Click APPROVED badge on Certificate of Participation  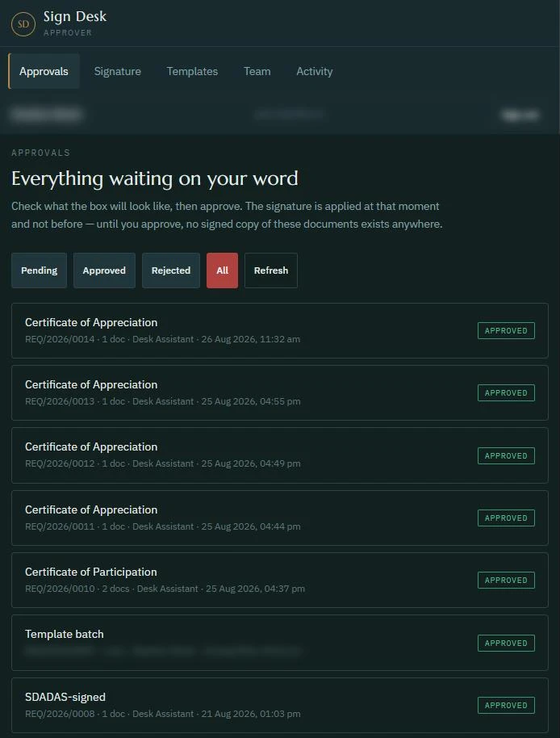(x=507, y=581)
